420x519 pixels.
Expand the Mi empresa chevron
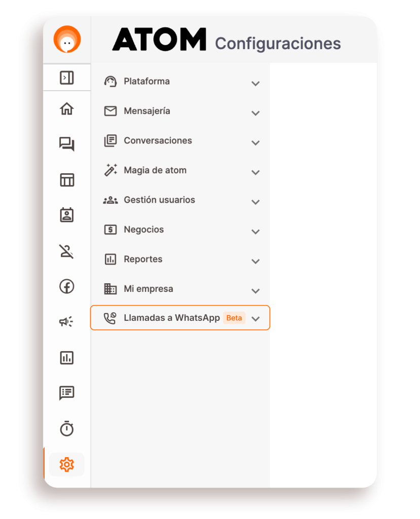point(255,291)
